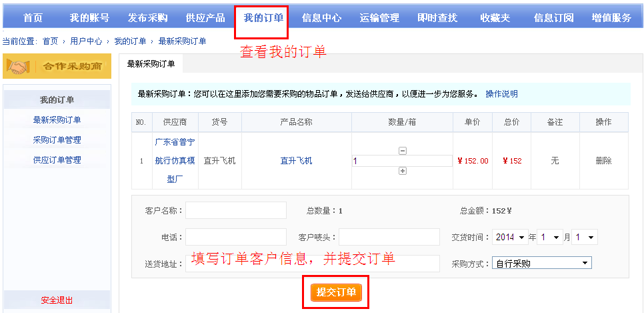644x313 pixels.
Task: Expand the delivery month dropdown
Action: (549, 238)
